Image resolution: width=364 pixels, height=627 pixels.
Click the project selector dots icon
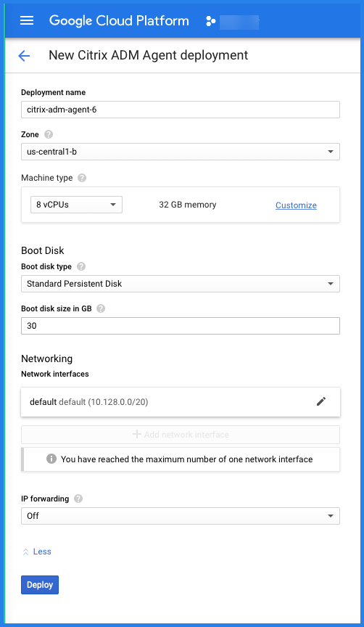[210, 21]
